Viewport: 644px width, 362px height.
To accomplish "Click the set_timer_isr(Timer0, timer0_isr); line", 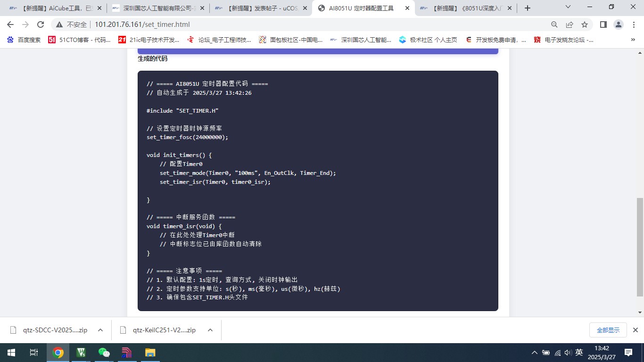I will click(215, 182).
